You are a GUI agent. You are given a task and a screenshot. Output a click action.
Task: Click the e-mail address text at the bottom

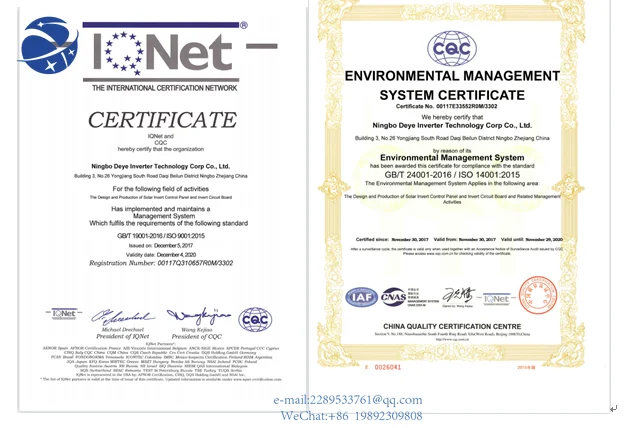coord(348,400)
